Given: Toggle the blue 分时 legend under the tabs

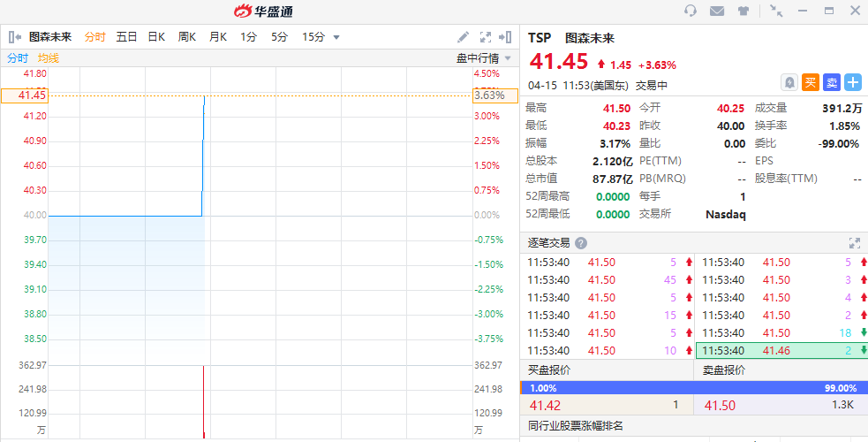Looking at the screenshot, I should click(x=18, y=58).
